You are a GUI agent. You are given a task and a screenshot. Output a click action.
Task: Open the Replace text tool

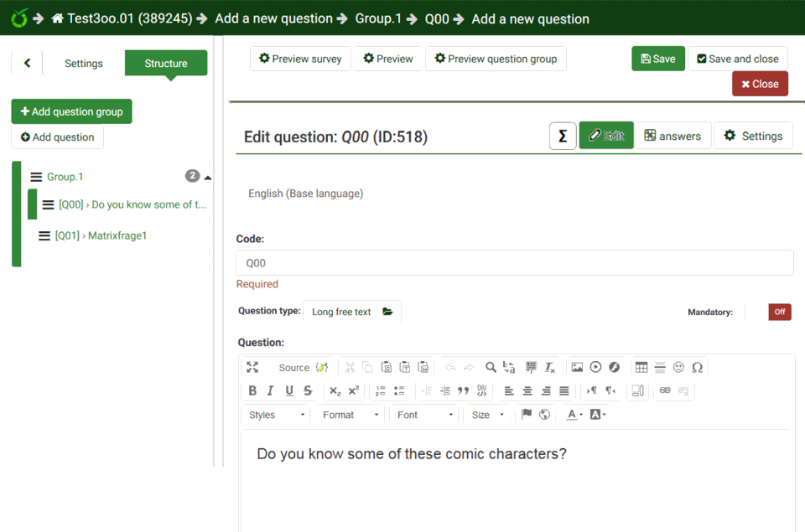pyautogui.click(x=509, y=367)
